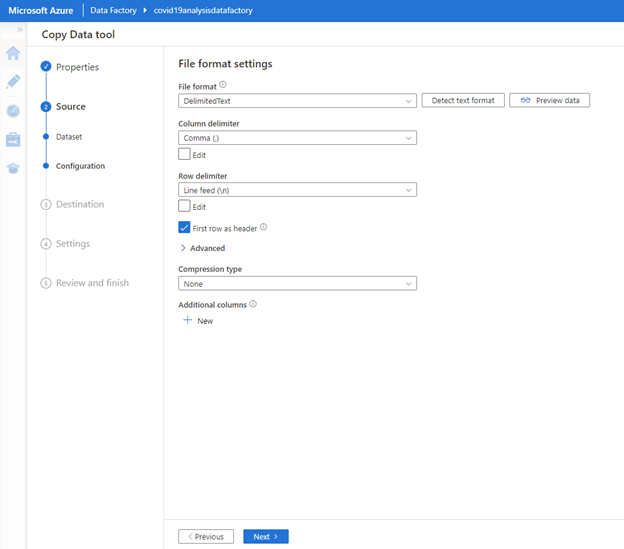624x549 pixels.
Task: Open the Row delimiter dropdown
Action: (x=297, y=190)
